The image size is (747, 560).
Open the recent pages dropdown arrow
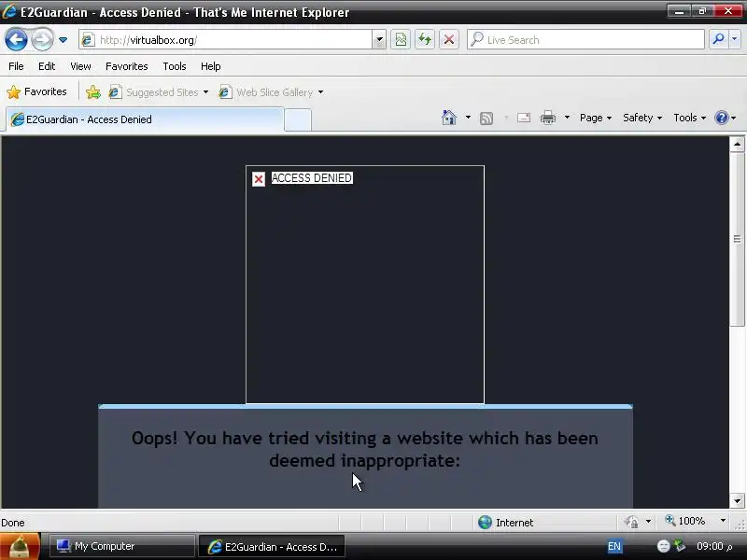[x=63, y=40]
